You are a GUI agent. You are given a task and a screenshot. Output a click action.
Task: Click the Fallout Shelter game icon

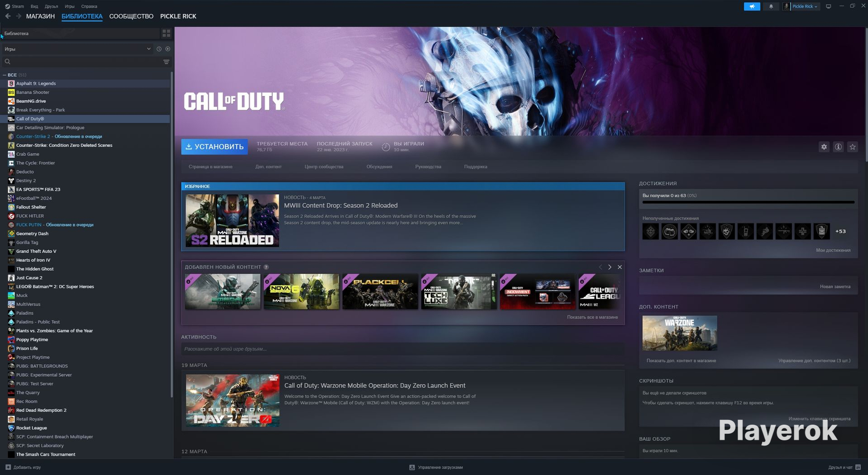(x=11, y=207)
